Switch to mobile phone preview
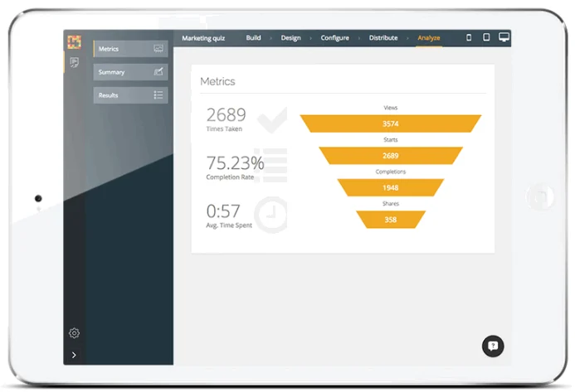 coord(469,37)
